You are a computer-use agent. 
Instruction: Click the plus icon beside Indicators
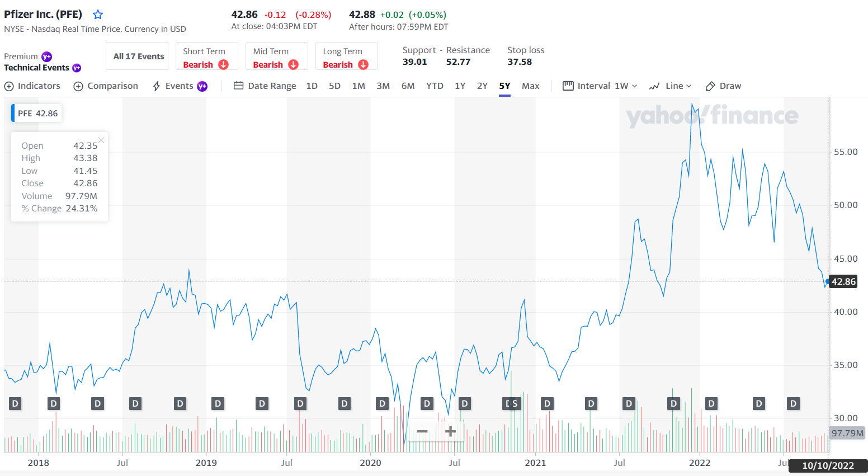(9, 86)
